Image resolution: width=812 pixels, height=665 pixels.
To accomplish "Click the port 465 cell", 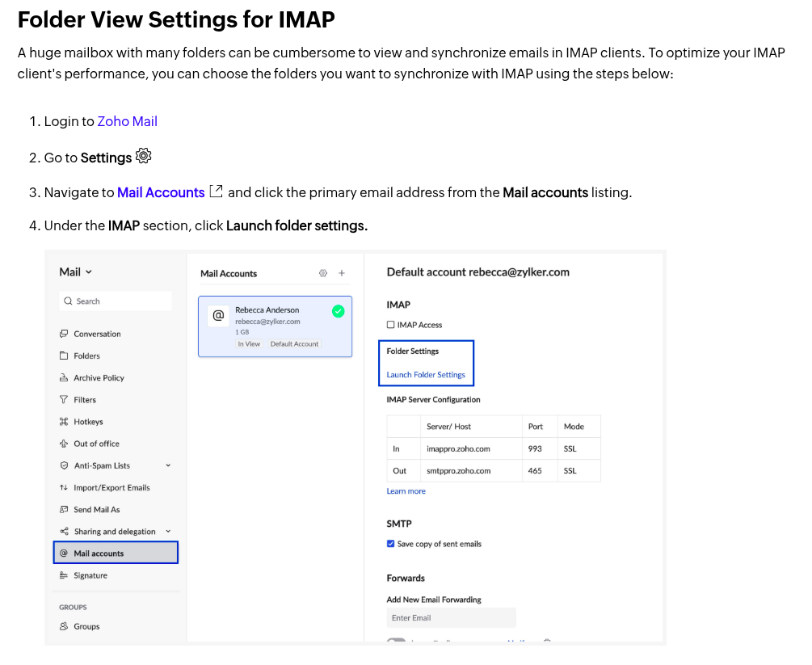I will point(540,471).
